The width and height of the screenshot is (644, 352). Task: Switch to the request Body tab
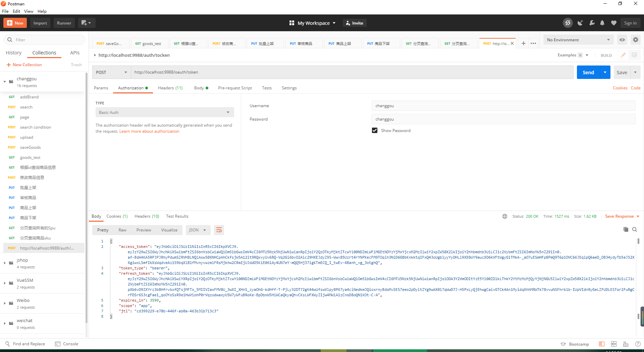click(201, 88)
